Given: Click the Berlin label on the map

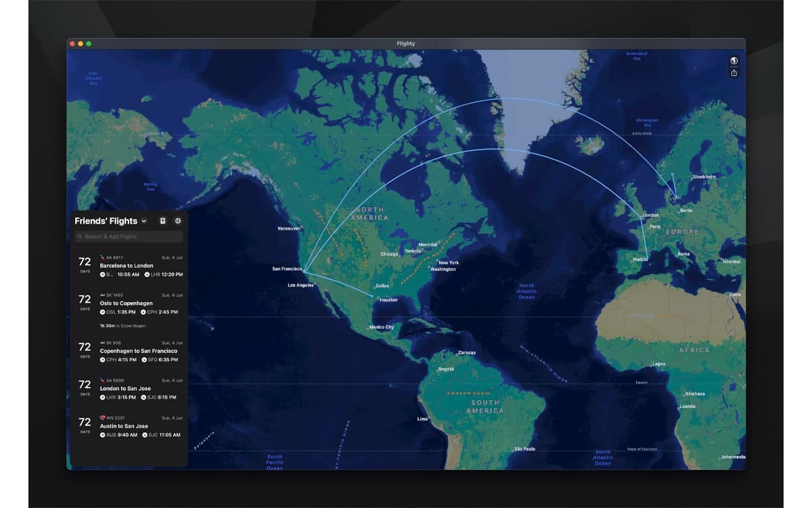Looking at the screenshot, I should pos(685,211).
